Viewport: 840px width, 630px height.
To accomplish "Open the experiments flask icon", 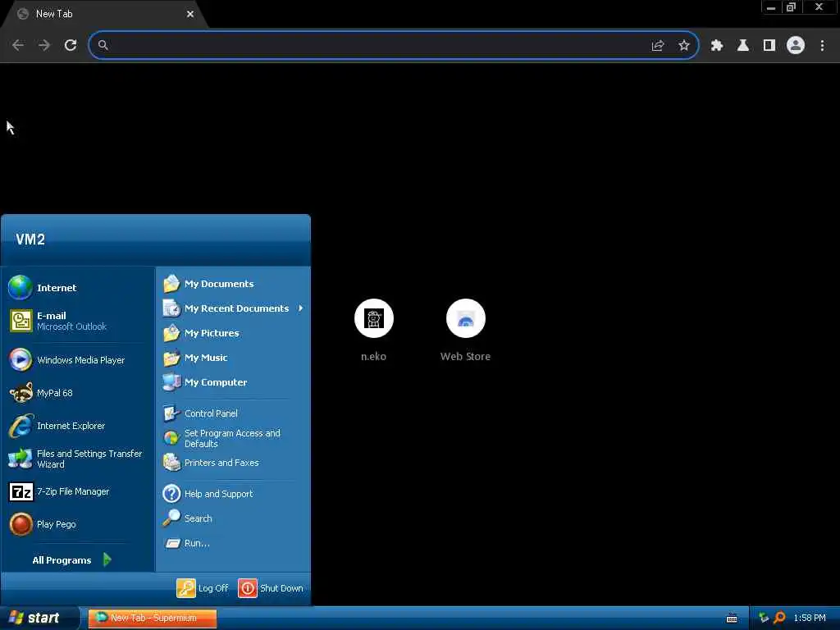I will tap(743, 46).
